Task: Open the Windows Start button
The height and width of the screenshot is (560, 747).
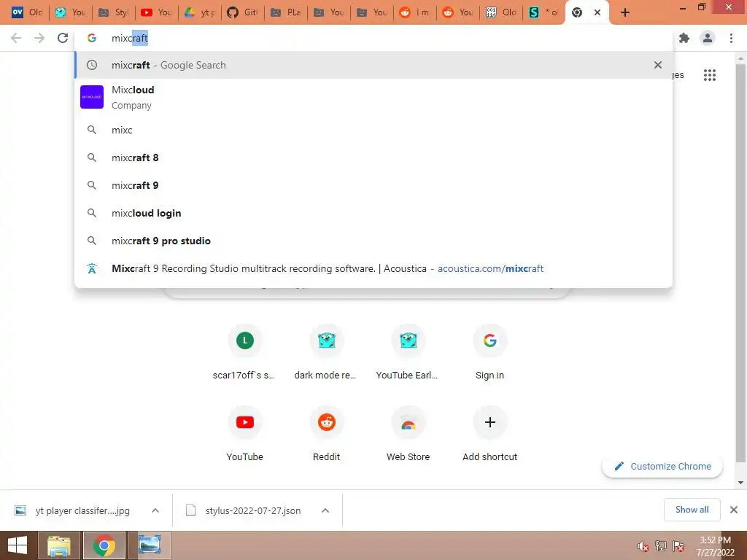Action: [x=18, y=545]
